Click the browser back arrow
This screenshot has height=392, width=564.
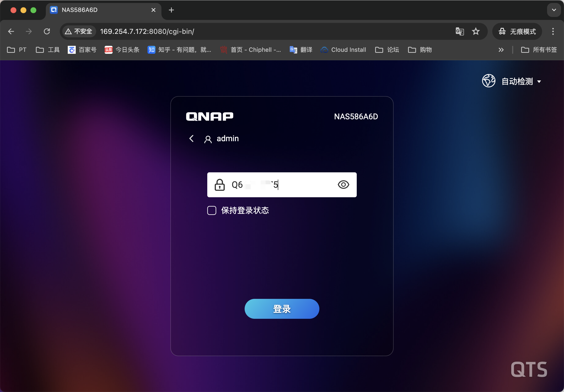point(11,31)
